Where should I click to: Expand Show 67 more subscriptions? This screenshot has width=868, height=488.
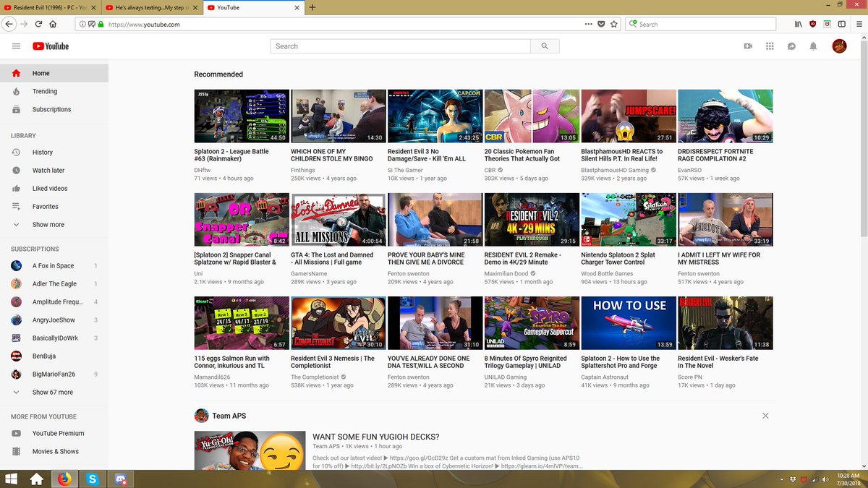coord(54,392)
